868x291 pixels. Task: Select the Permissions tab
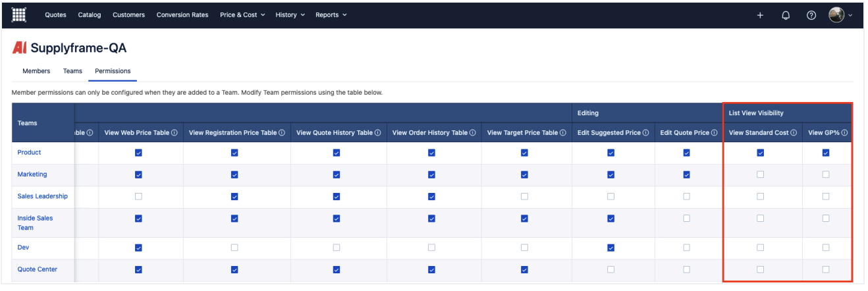click(x=113, y=71)
